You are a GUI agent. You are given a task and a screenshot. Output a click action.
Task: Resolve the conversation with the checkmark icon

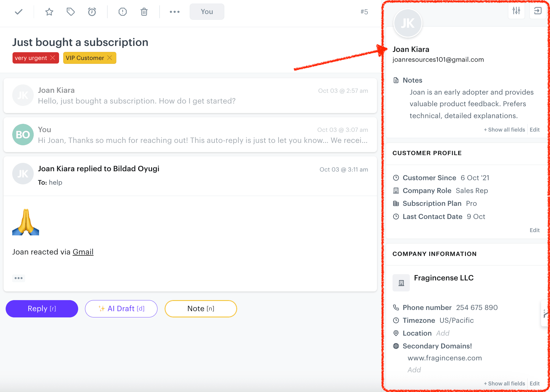click(18, 12)
